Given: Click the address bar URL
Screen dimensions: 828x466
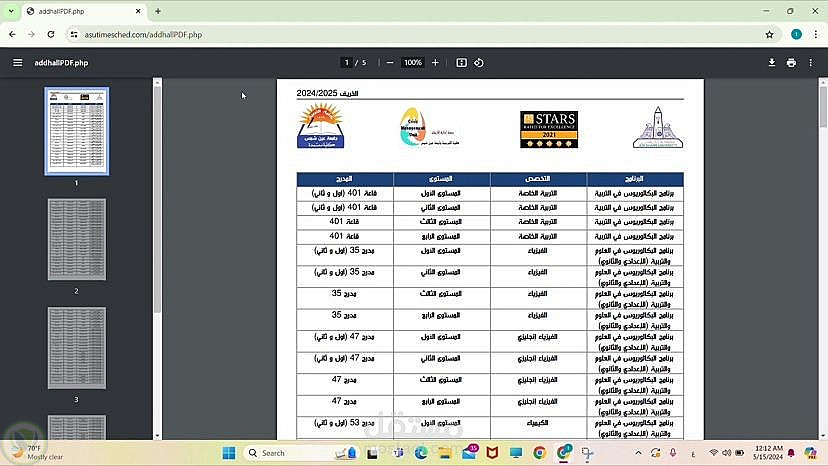Looking at the screenshot, I should 143,35.
